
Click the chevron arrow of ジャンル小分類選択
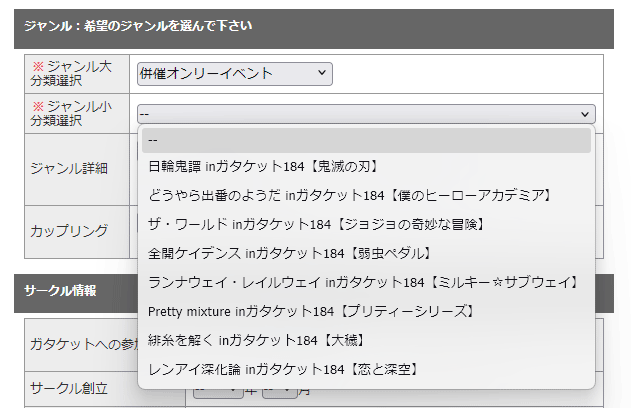[586, 114]
